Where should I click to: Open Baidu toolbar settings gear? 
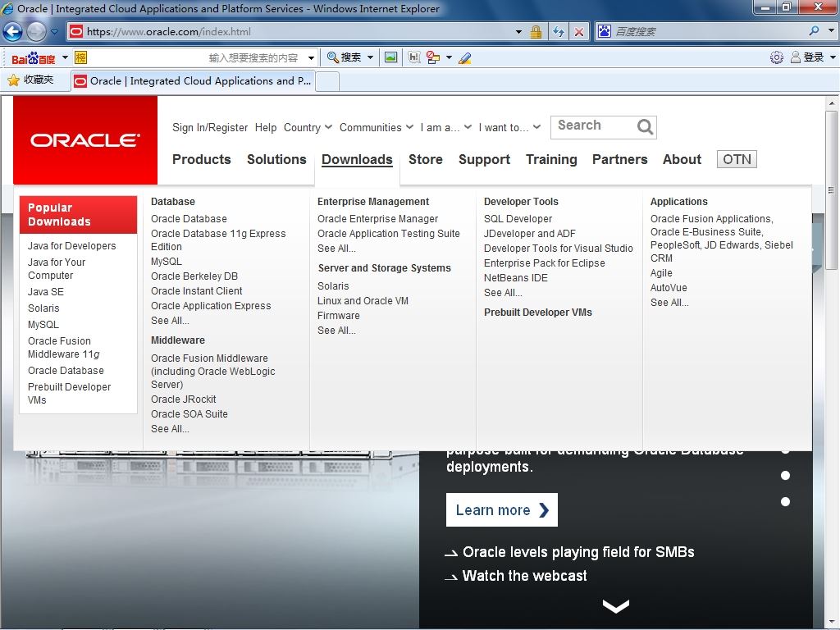click(x=776, y=57)
